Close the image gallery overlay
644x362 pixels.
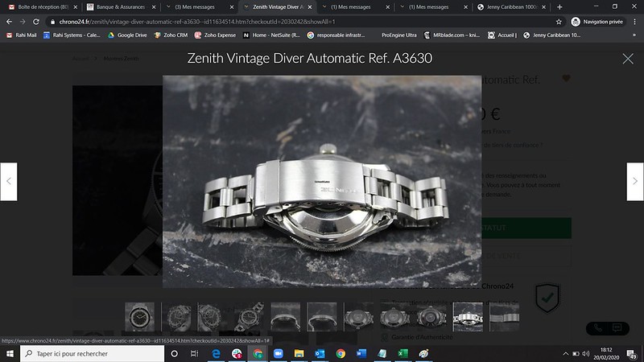point(628,59)
